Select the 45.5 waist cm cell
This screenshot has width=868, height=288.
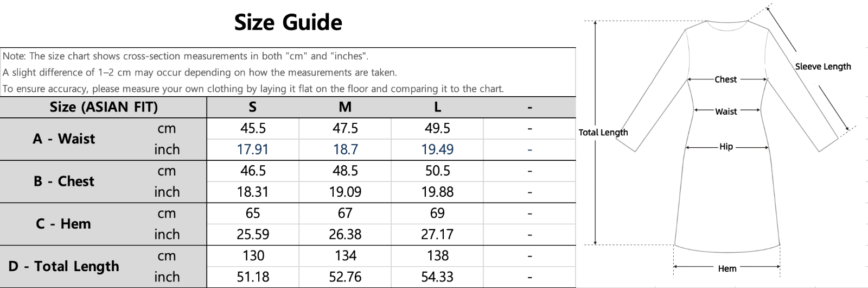point(253,128)
